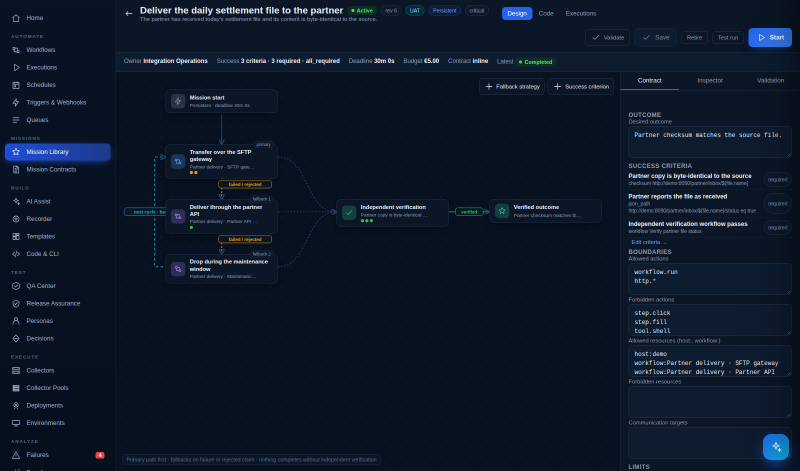Viewport: 800px width, 471px height.
Task: Open Code & CLI icon
Action: click(x=16, y=254)
